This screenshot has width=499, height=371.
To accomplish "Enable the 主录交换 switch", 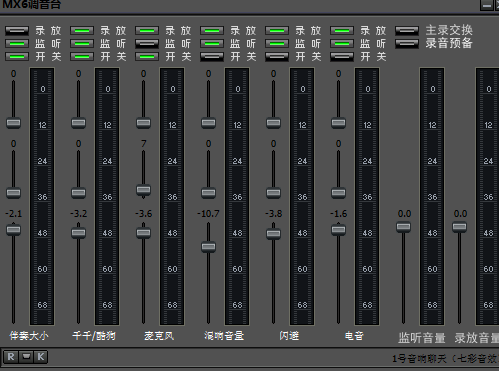I will (407, 31).
